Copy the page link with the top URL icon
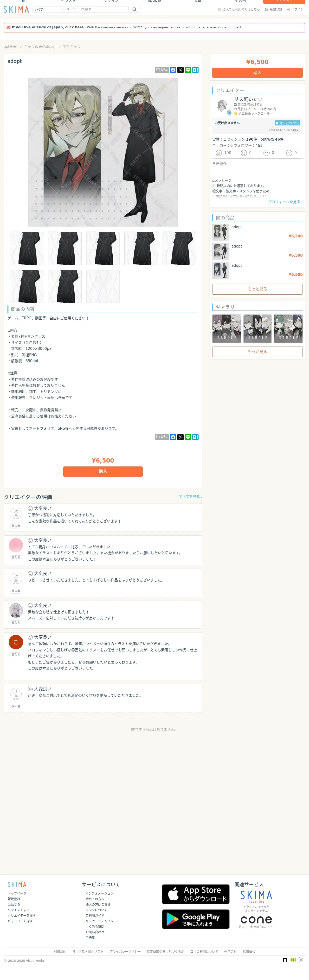This screenshot has width=309, height=980. click(x=162, y=70)
